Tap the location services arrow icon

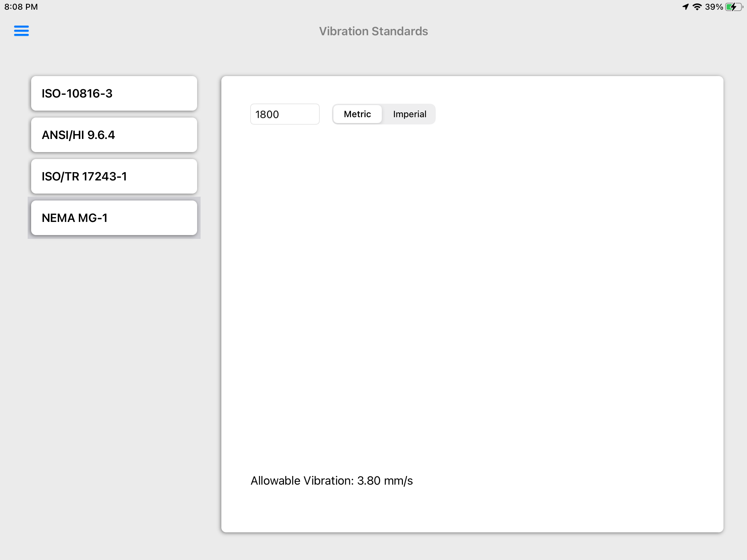[x=685, y=7]
